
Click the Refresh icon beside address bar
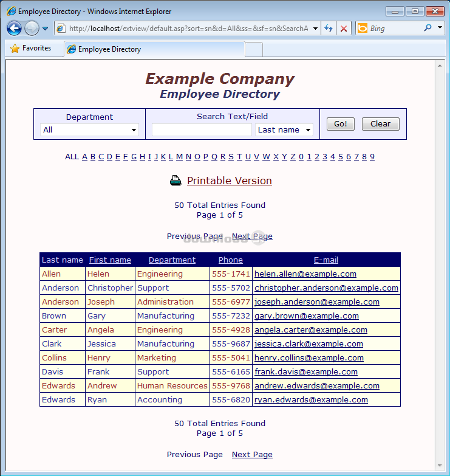(x=329, y=29)
